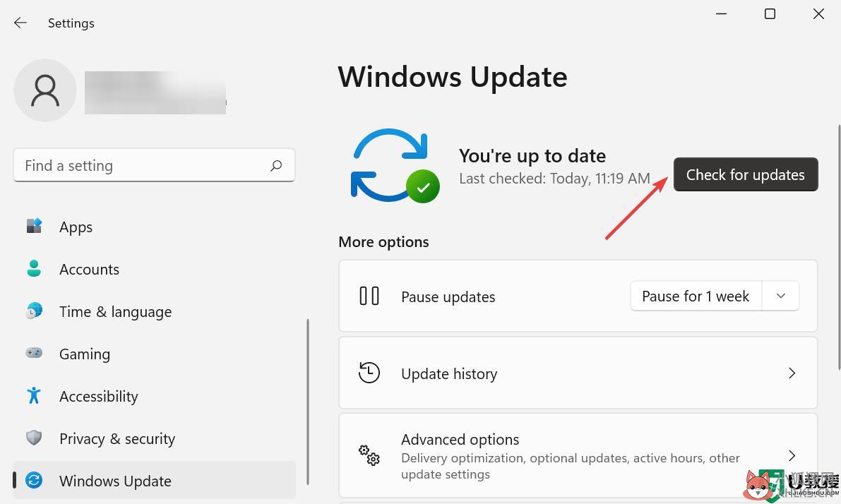The height and width of the screenshot is (504, 841).
Task: Click the Gaming controller icon
Action: 34,353
